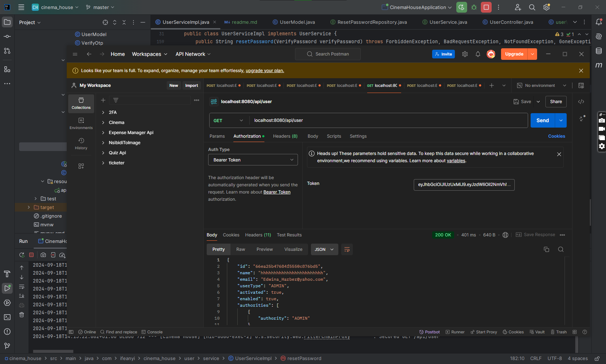This screenshot has height=364, width=606.
Task: Open readme.md editor tab
Action: [241, 22]
